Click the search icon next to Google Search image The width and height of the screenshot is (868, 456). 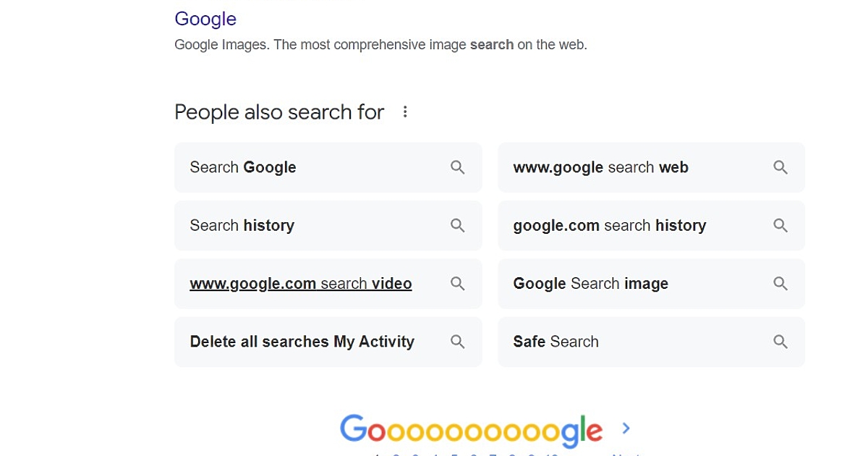point(780,283)
